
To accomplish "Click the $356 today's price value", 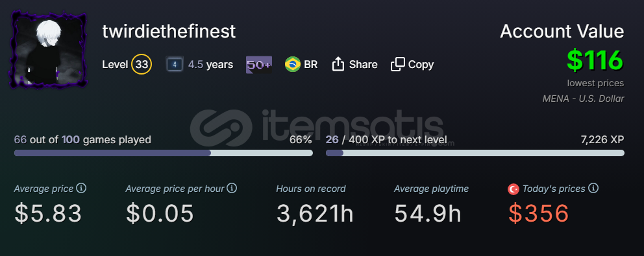I will (539, 213).
